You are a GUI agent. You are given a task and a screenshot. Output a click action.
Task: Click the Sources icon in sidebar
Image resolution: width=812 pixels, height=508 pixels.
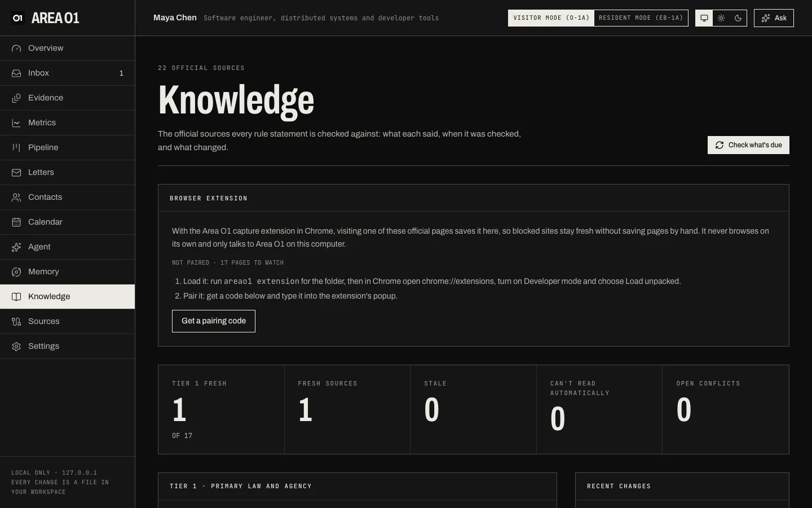(16, 322)
